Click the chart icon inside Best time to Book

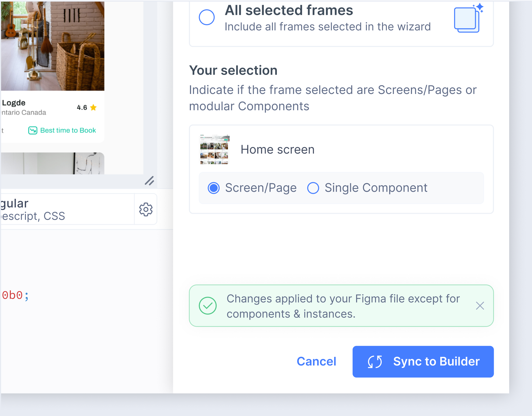(x=33, y=130)
